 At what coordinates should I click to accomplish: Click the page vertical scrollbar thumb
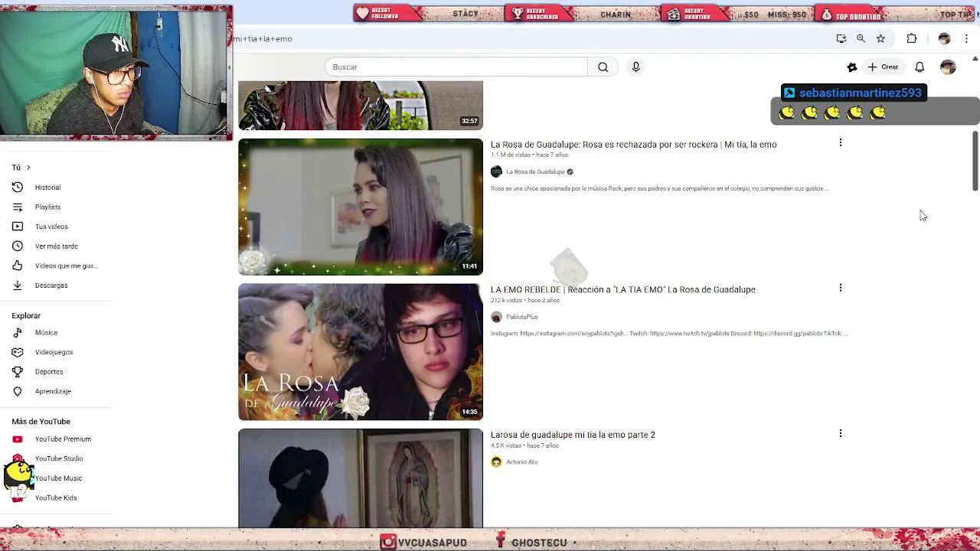click(x=975, y=161)
